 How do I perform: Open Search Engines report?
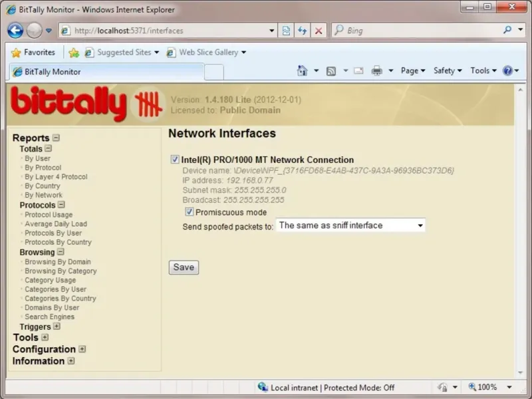(x=49, y=317)
